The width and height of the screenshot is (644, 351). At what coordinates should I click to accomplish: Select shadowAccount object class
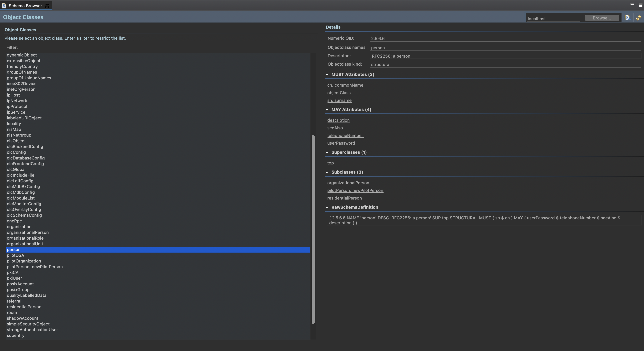point(158,318)
